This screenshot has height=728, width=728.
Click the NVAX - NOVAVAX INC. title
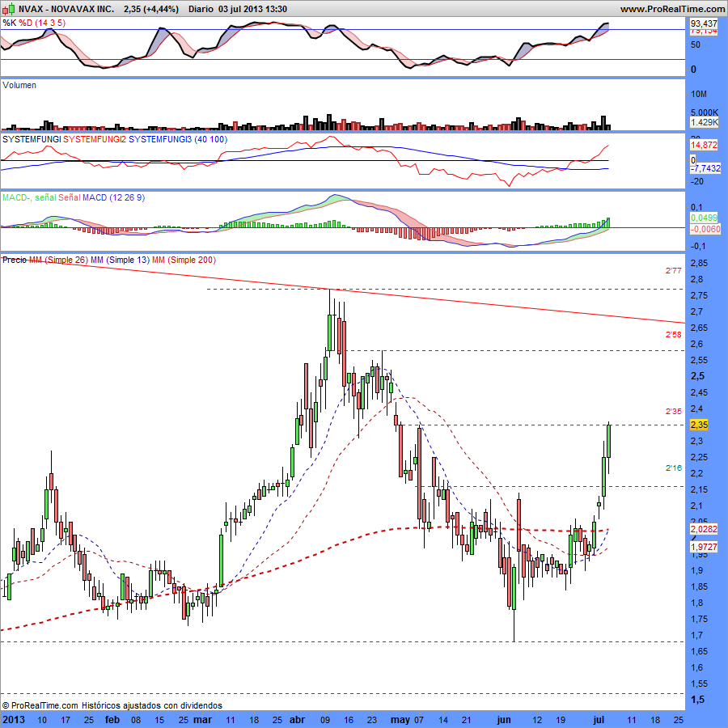click(x=56, y=9)
